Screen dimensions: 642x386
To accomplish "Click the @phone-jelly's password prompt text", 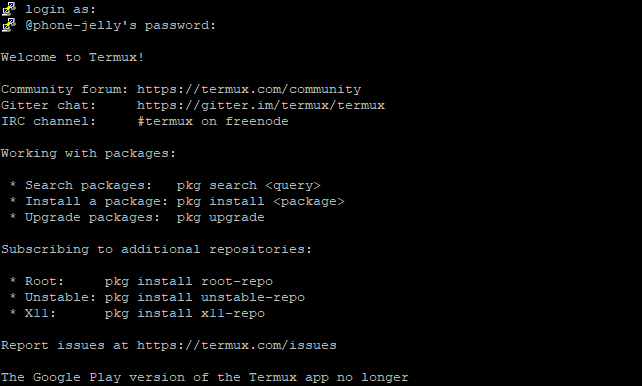I will (x=121, y=25).
